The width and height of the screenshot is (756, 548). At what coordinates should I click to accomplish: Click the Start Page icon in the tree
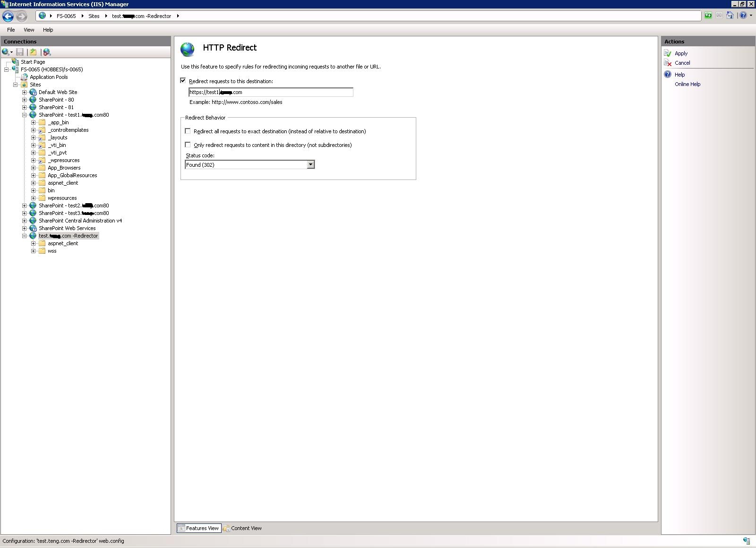[15, 62]
